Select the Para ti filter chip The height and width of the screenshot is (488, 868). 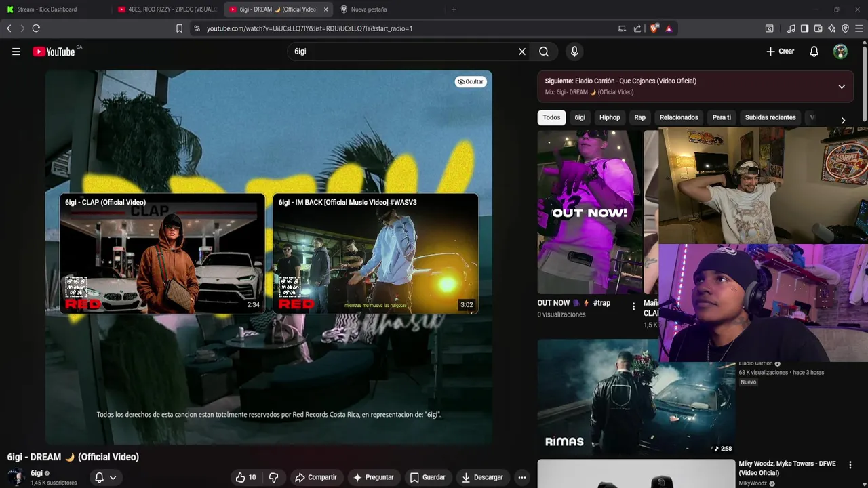[x=722, y=117]
